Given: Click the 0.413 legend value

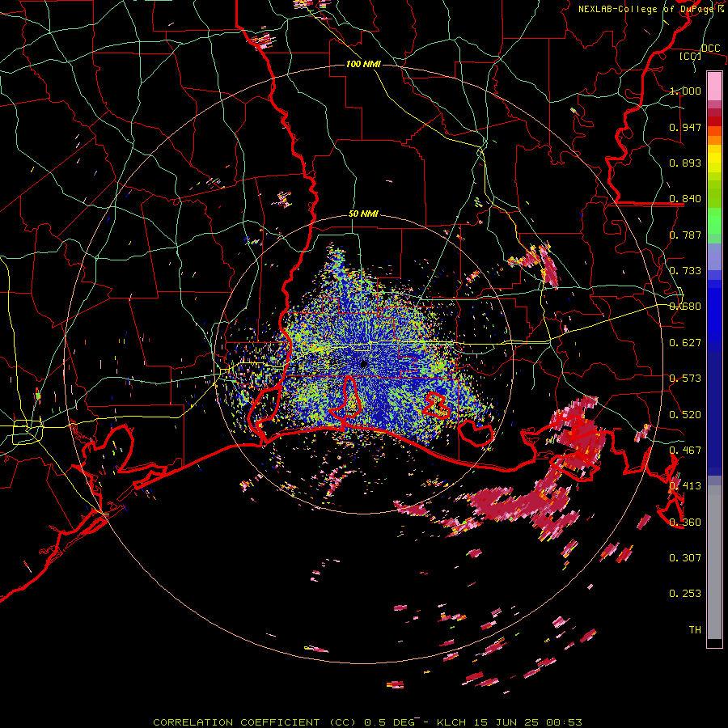Looking at the screenshot, I should pos(685,486).
